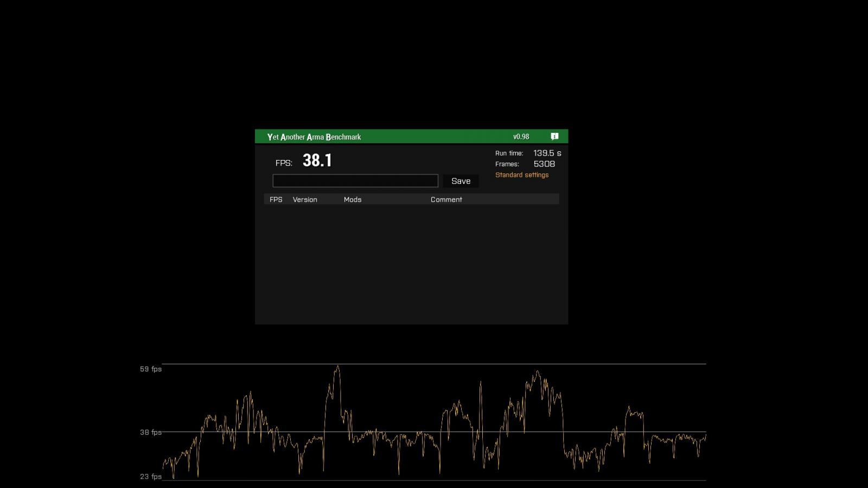
Task: Click the 38 fps graph axis label
Action: click(151, 432)
